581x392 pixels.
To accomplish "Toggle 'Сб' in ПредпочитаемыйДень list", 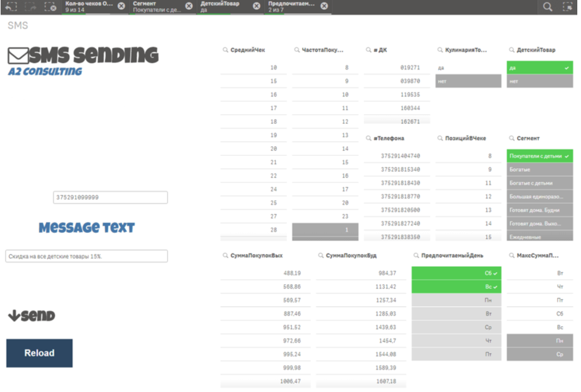I will pyautogui.click(x=457, y=272).
